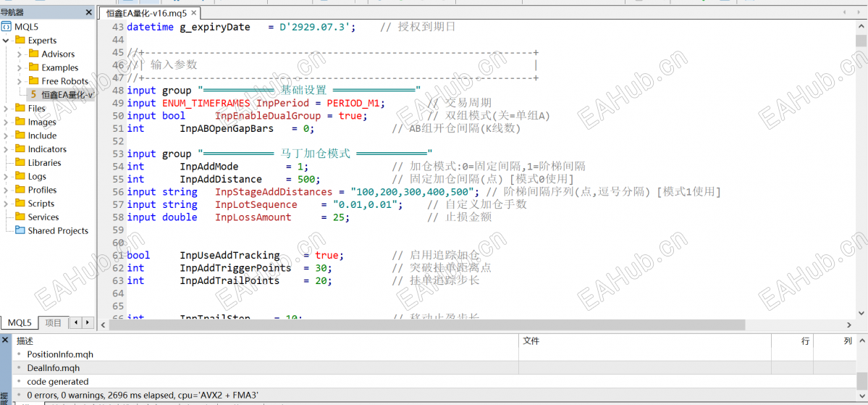Image resolution: width=868 pixels, height=405 pixels.
Task: Expand the Indicators folder
Action: pos(6,149)
